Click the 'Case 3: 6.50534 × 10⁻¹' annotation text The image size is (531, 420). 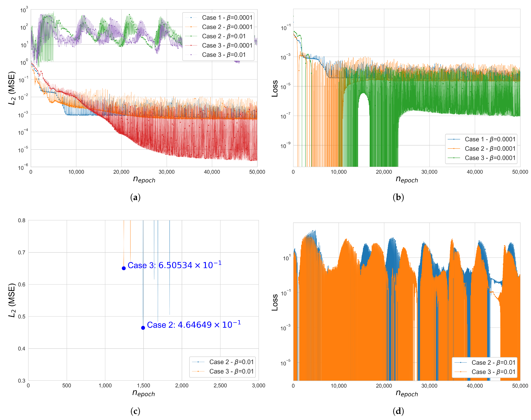tap(174, 265)
